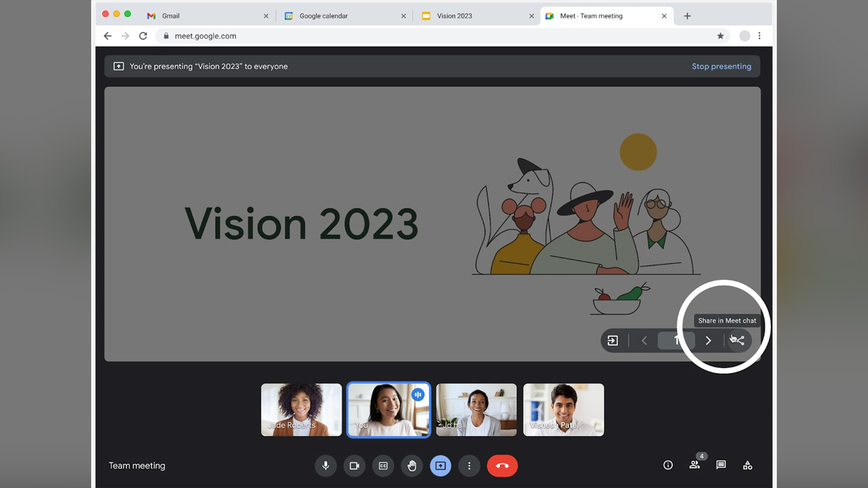Viewport: 868px width, 488px height.
Task: Mute the microphone
Action: point(325,466)
